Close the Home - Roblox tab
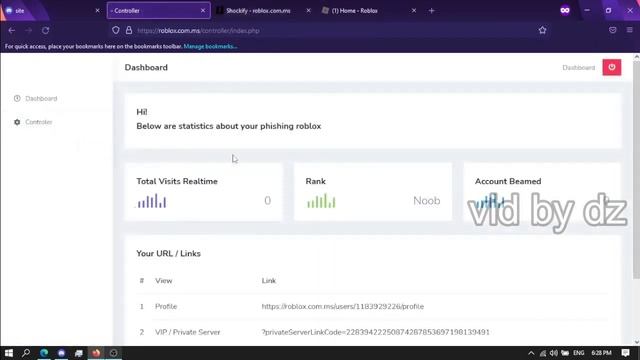The width and height of the screenshot is (640, 360). (x=414, y=11)
